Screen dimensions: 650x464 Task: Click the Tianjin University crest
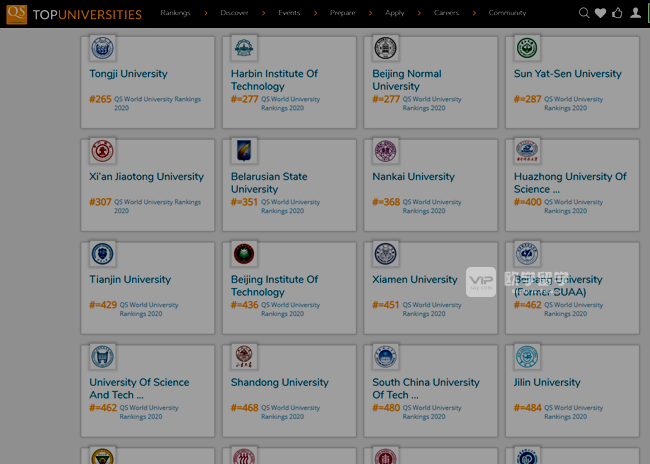pos(102,254)
